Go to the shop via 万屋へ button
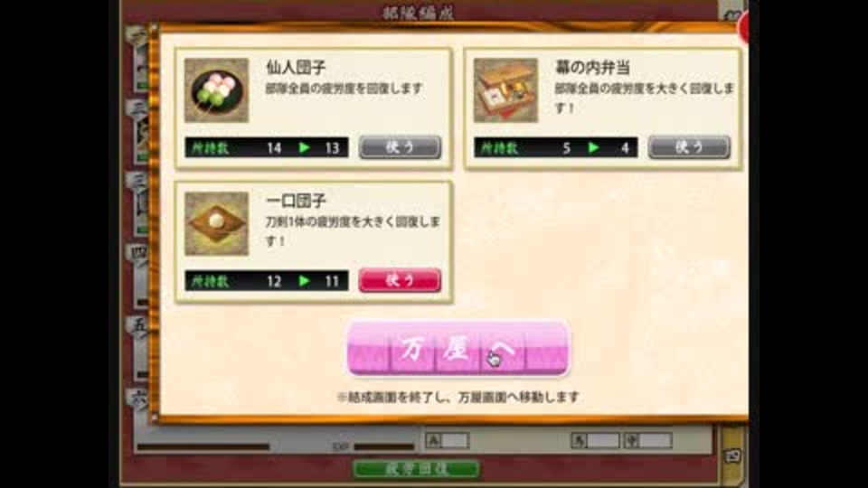868x488 pixels. (x=458, y=349)
